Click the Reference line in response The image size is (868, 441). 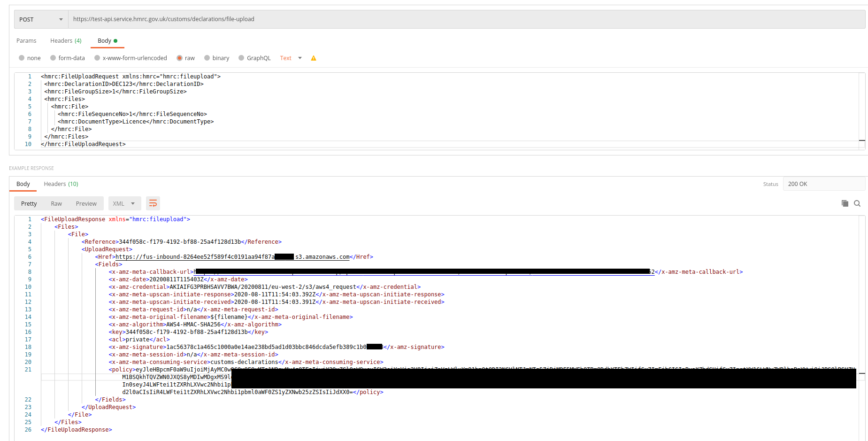(x=182, y=242)
